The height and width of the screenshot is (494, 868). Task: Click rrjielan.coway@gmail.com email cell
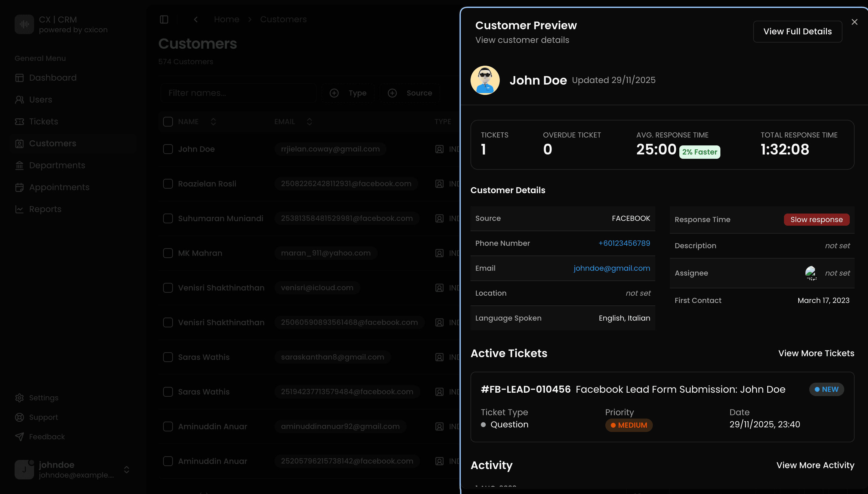pos(330,149)
